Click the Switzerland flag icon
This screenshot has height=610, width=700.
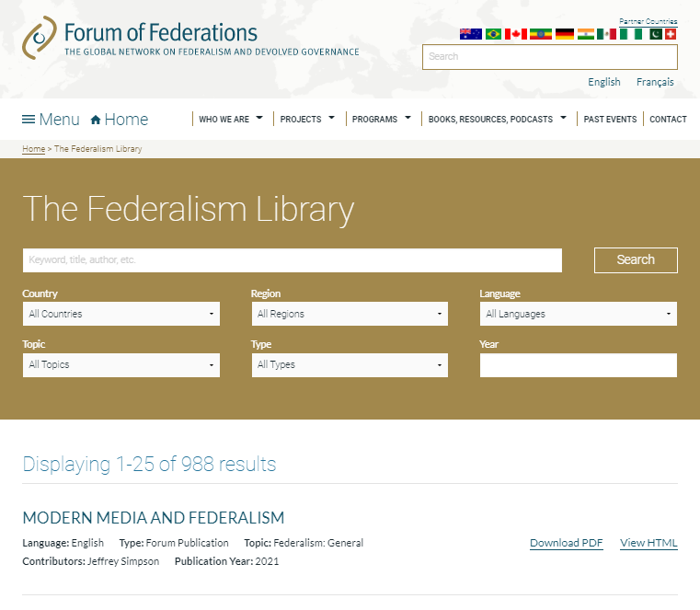pos(671,34)
